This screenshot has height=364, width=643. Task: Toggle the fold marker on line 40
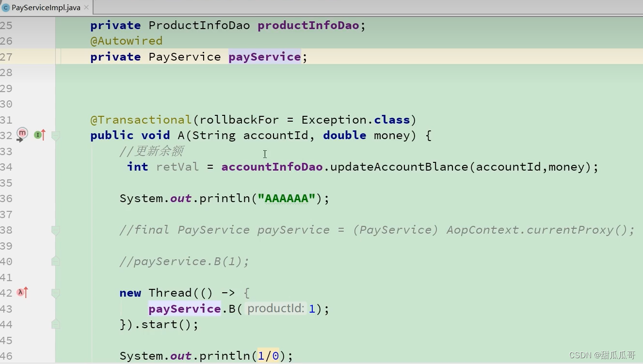click(x=56, y=261)
